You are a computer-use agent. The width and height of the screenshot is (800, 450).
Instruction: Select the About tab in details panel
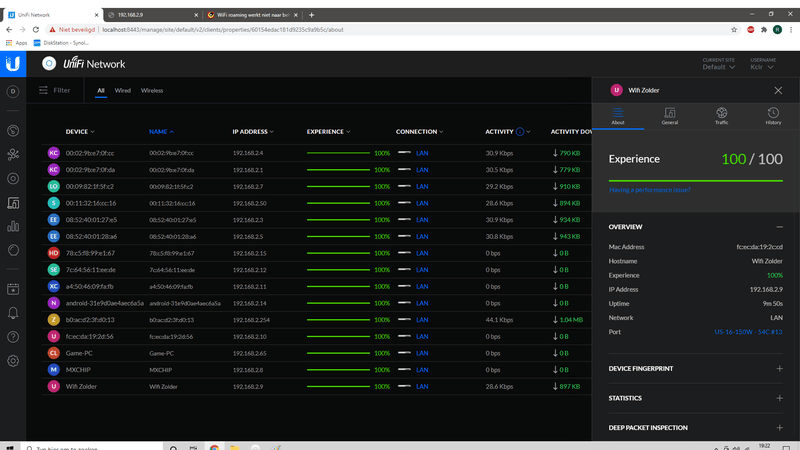tap(618, 116)
